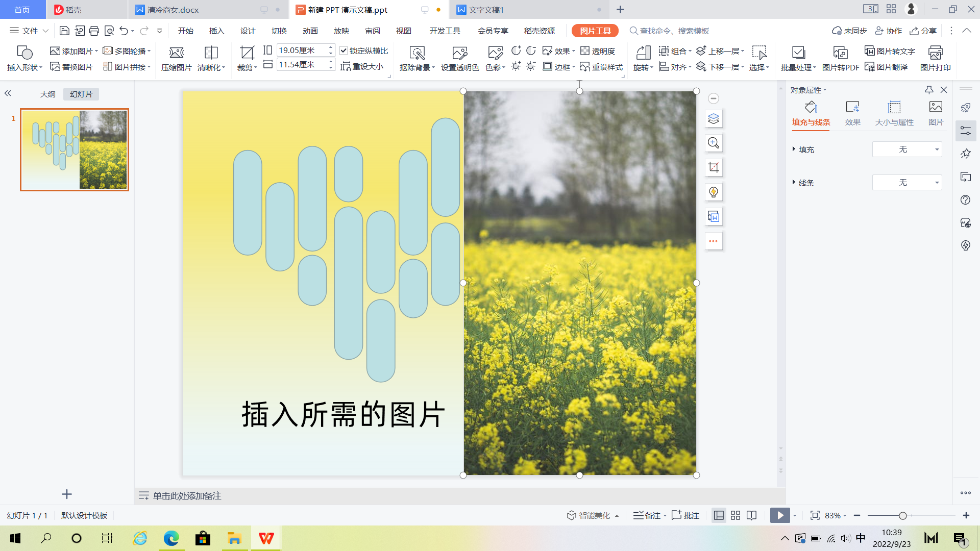Toggle the lock aspect ratio checkbox

coord(344,51)
